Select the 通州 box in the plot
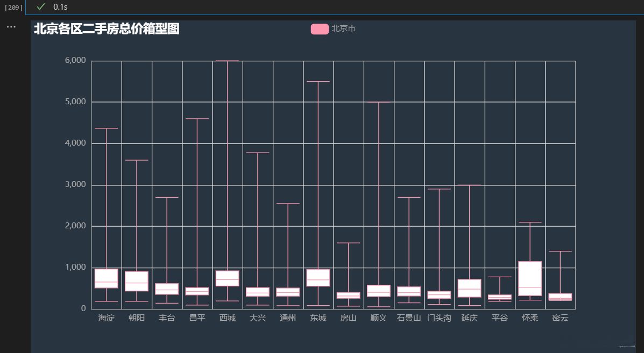 [x=288, y=292]
